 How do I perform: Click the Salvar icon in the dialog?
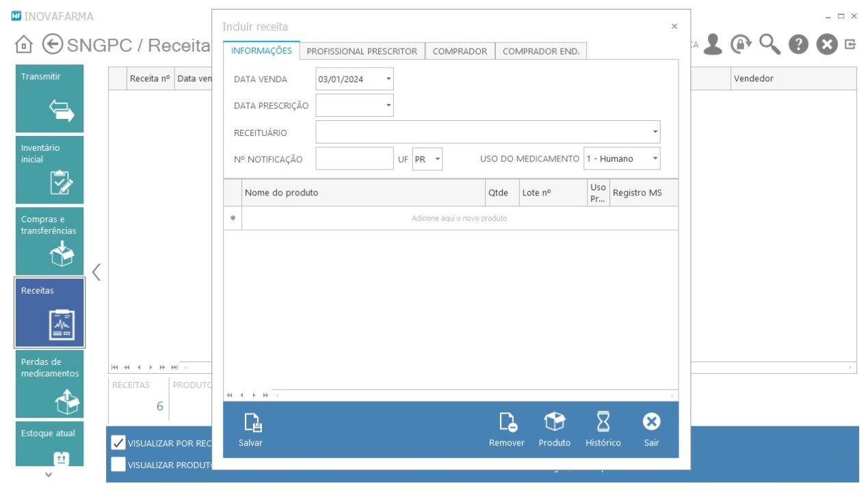pos(251,424)
